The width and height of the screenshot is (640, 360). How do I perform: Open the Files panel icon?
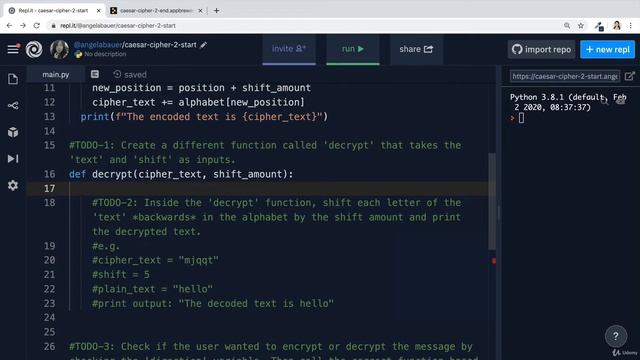(x=13, y=79)
